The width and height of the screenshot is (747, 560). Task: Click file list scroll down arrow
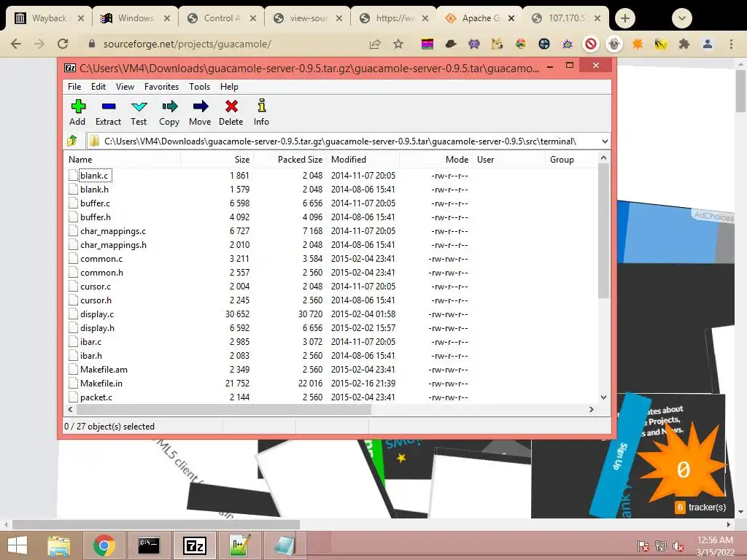(x=603, y=397)
